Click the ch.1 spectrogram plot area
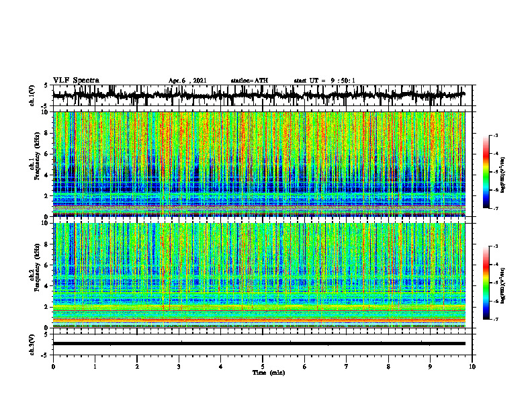Screen dimensions: 532x411 click(x=259, y=164)
